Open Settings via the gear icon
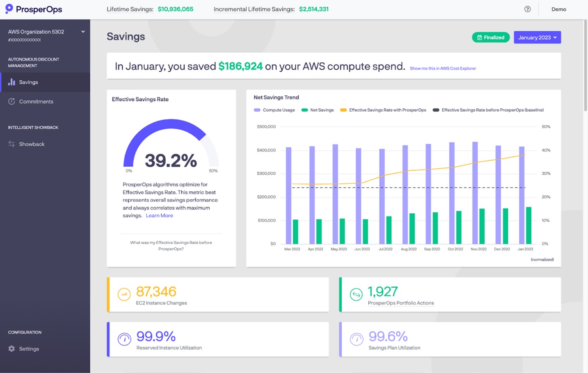The height and width of the screenshot is (373, 588). [12, 348]
